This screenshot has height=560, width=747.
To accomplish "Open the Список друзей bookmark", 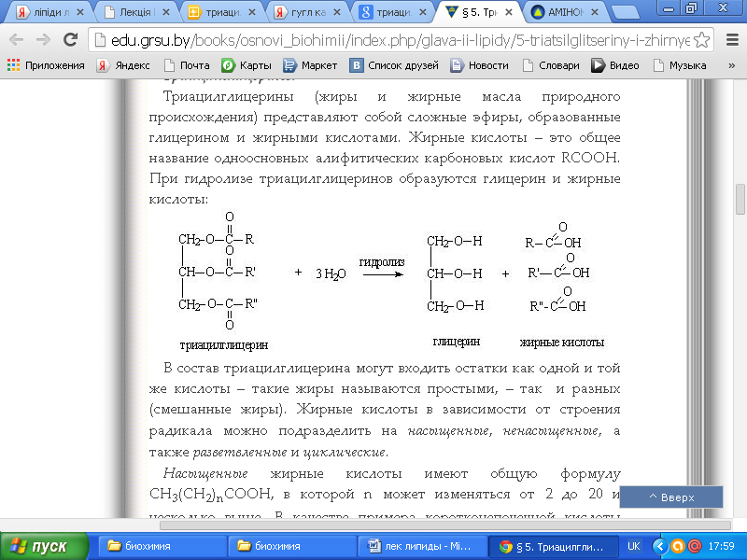I will [394, 65].
